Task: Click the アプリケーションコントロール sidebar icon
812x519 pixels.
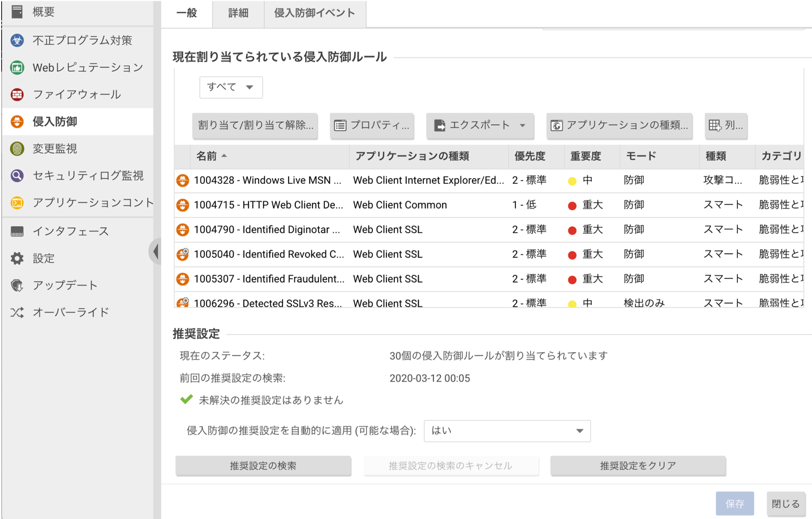Action: [x=17, y=203]
